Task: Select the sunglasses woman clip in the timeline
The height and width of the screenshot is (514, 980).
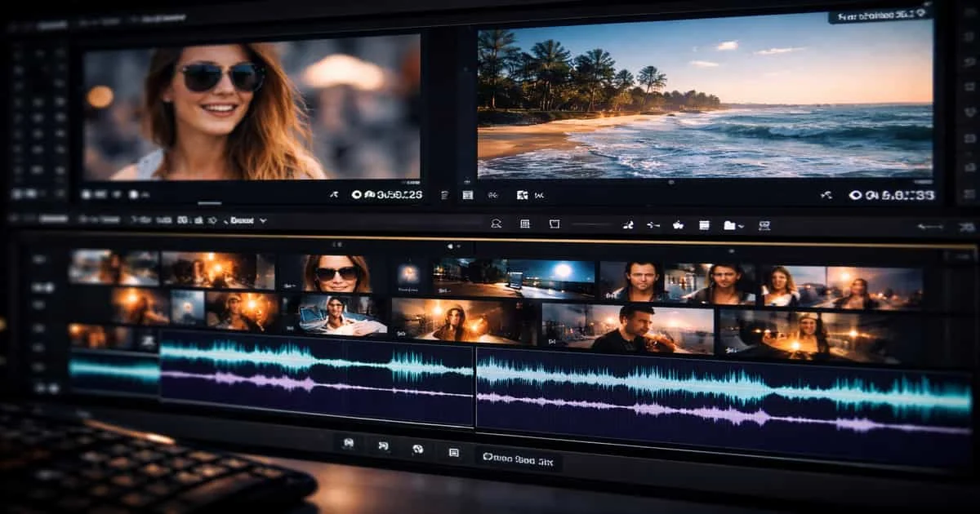Action: tap(336, 273)
